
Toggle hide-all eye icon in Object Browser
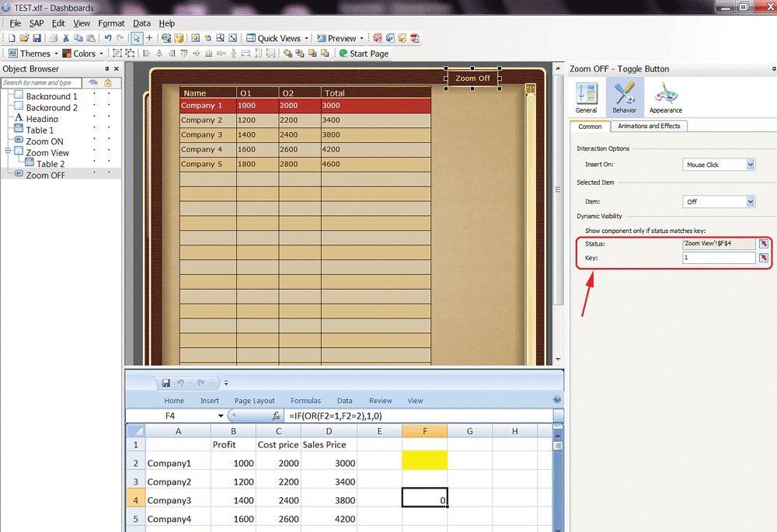[93, 82]
